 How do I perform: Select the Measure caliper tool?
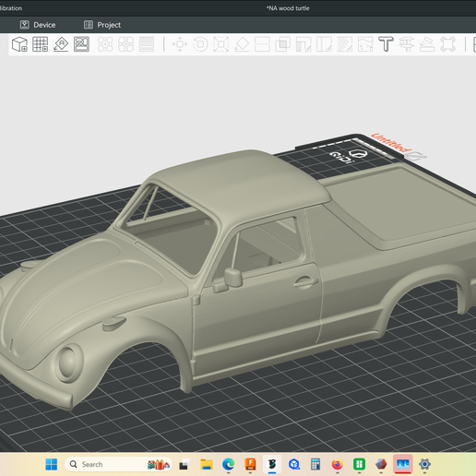(407, 44)
